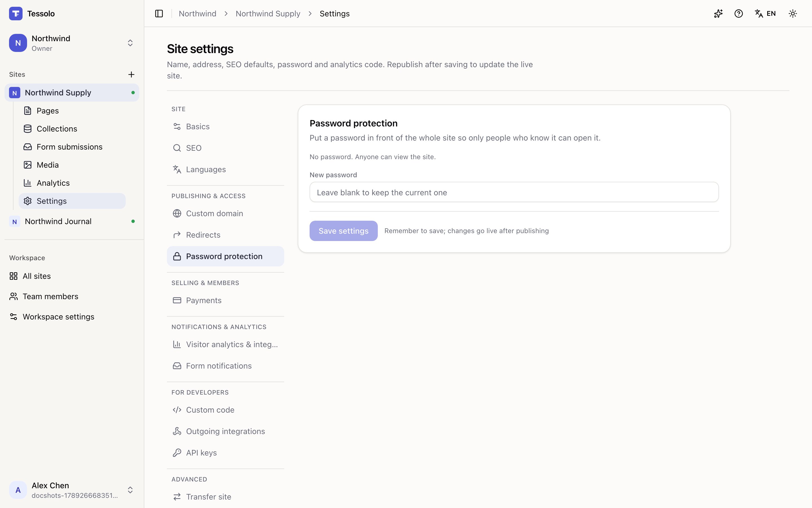Open All sites in Workspace

pos(72,276)
